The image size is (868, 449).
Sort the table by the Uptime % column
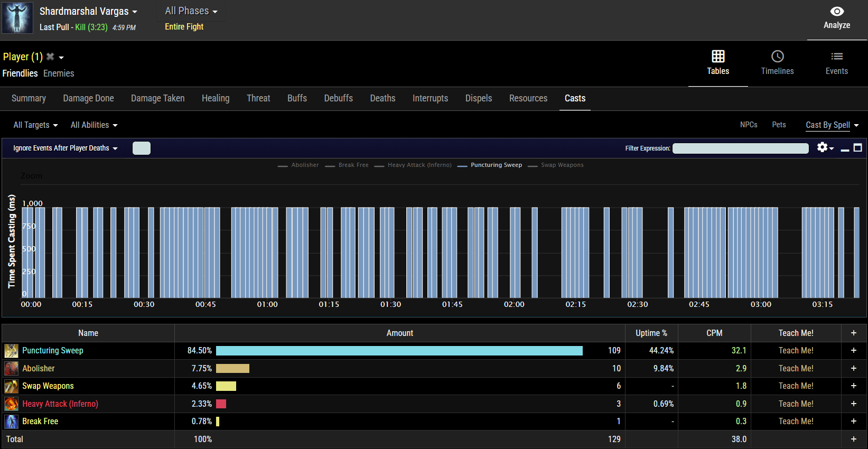click(651, 333)
